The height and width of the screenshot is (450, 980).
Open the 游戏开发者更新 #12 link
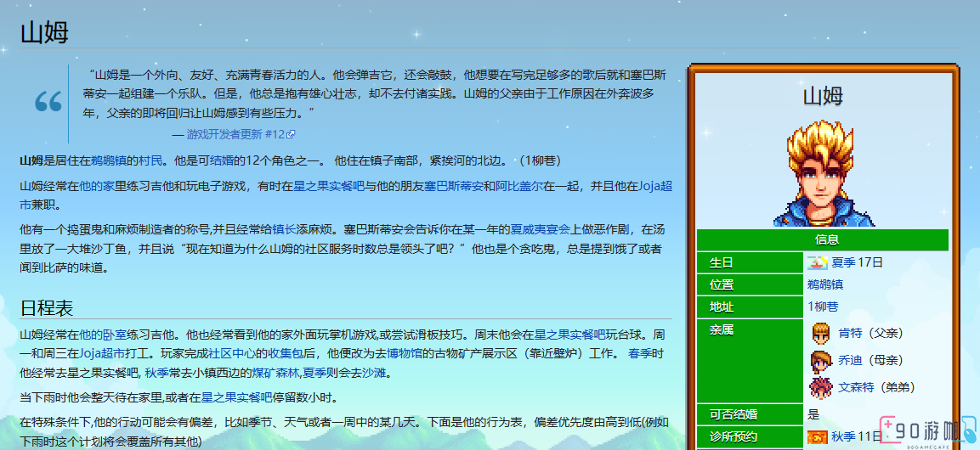coord(235,134)
